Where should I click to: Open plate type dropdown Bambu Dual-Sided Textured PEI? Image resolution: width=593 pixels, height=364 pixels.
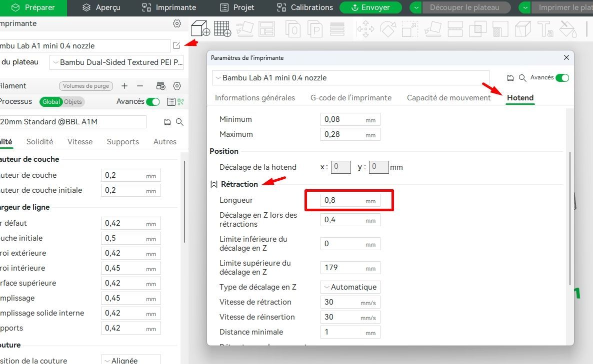coord(116,62)
